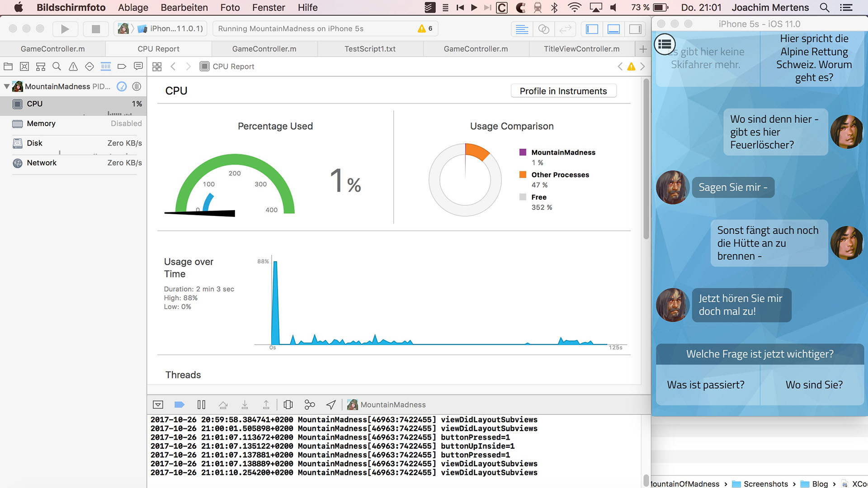Image resolution: width=868 pixels, height=488 pixels.
Task: Open the Fenster menu
Action: [x=269, y=8]
